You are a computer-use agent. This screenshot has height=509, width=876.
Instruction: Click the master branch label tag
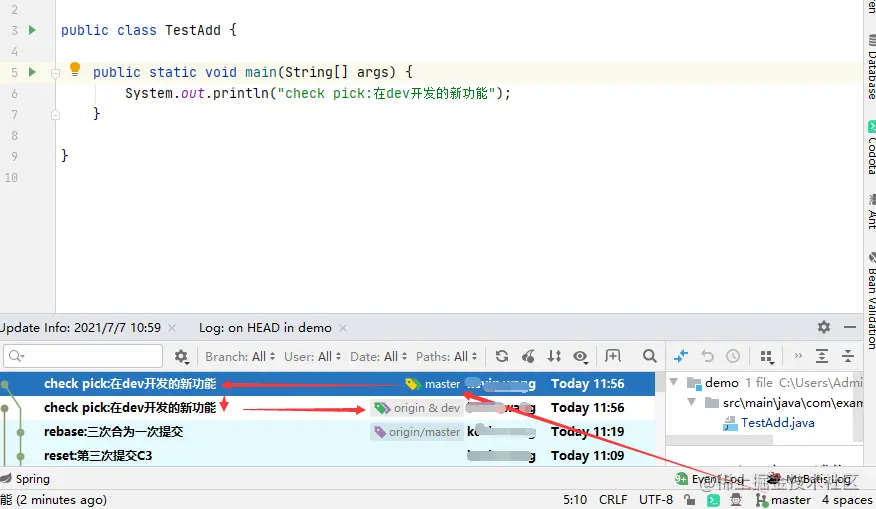434,384
